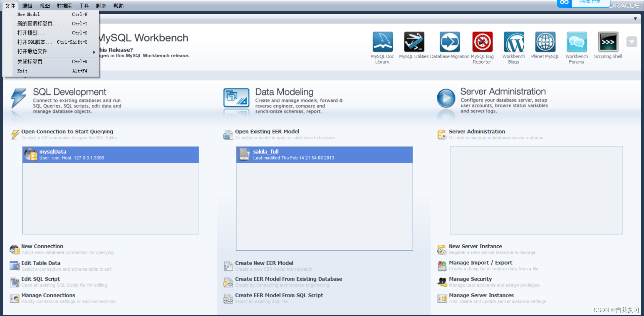Image resolution: width=644 pixels, height=316 pixels.
Task: Click the New Connection icon
Action: 14,249
